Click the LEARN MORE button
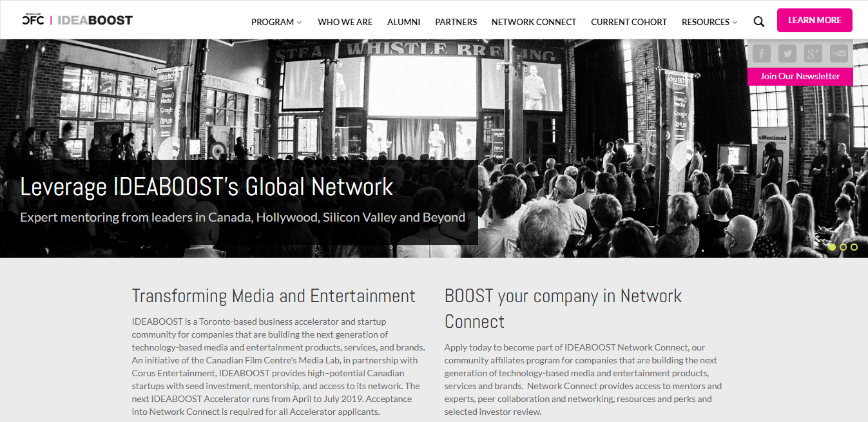 point(815,20)
